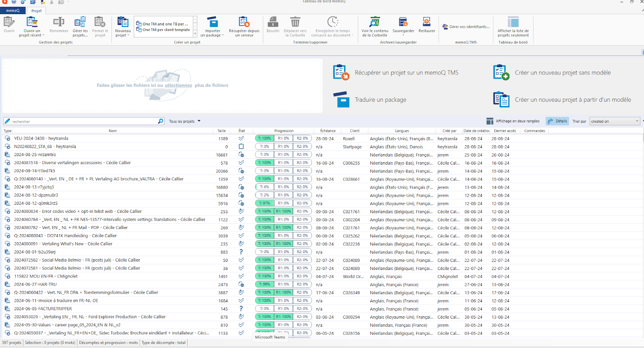Image resolution: width=644 pixels, height=348 pixels.
Task: Sort by the Client column header
Action: (x=355, y=131)
